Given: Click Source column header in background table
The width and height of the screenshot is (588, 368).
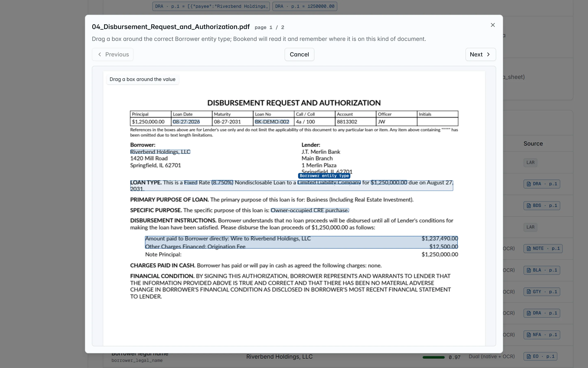Looking at the screenshot, I should [533, 144].
